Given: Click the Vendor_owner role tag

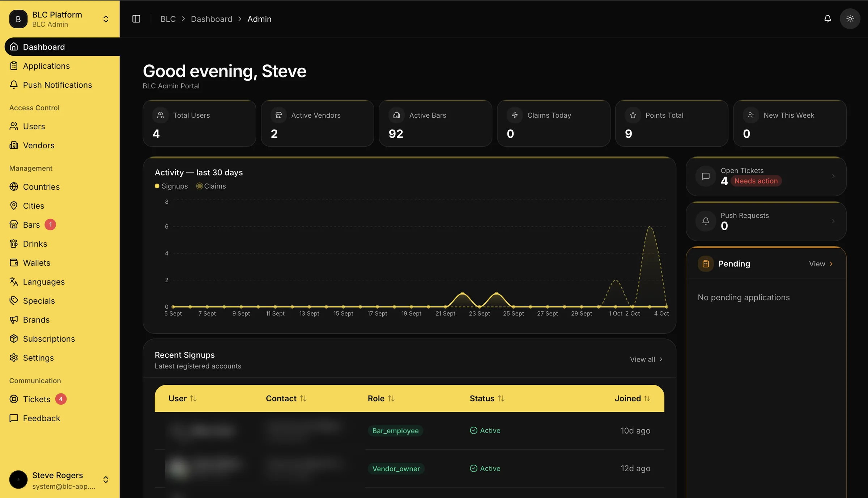Looking at the screenshot, I should tap(396, 469).
